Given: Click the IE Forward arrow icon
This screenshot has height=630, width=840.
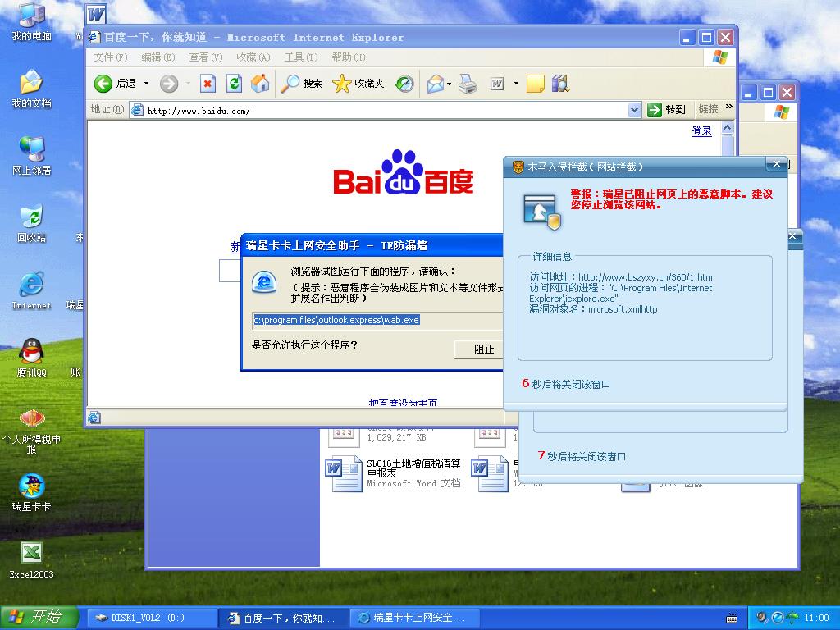Looking at the screenshot, I should (169, 84).
